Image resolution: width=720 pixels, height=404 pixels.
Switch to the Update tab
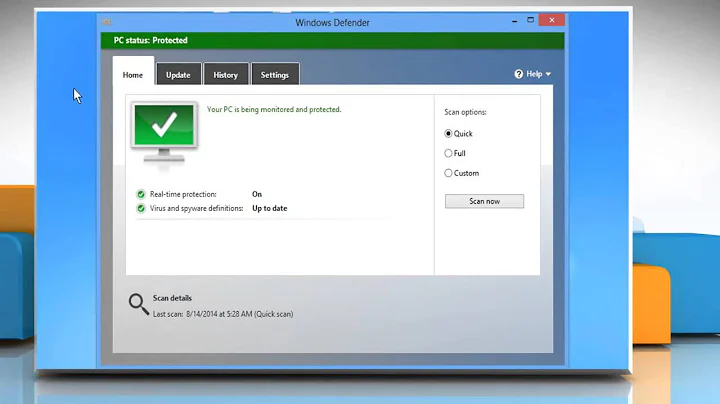pyautogui.click(x=178, y=75)
